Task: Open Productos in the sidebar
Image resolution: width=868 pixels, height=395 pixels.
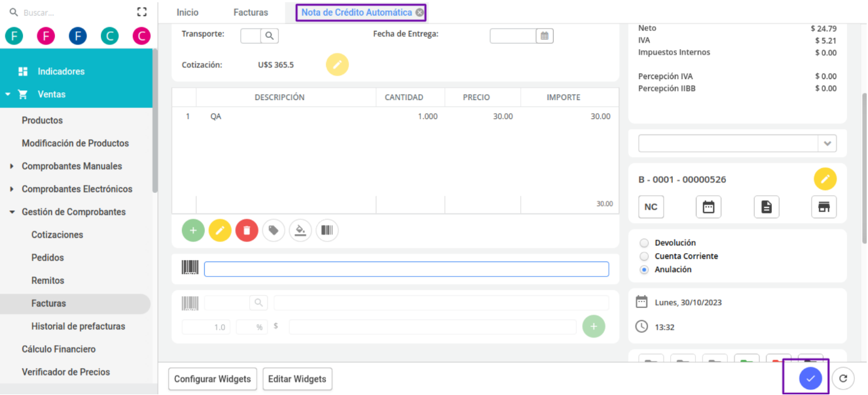Action: pos(43,120)
